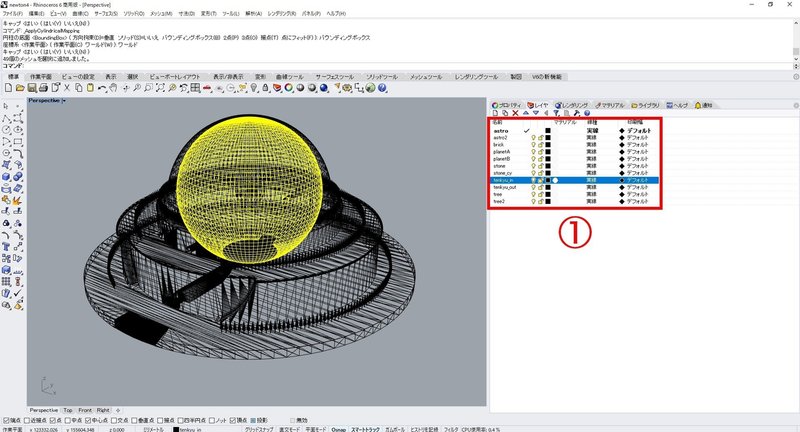Open linetype dropdown for tenkyu_out layer
This screenshot has width=800, height=432.
[x=591, y=187]
